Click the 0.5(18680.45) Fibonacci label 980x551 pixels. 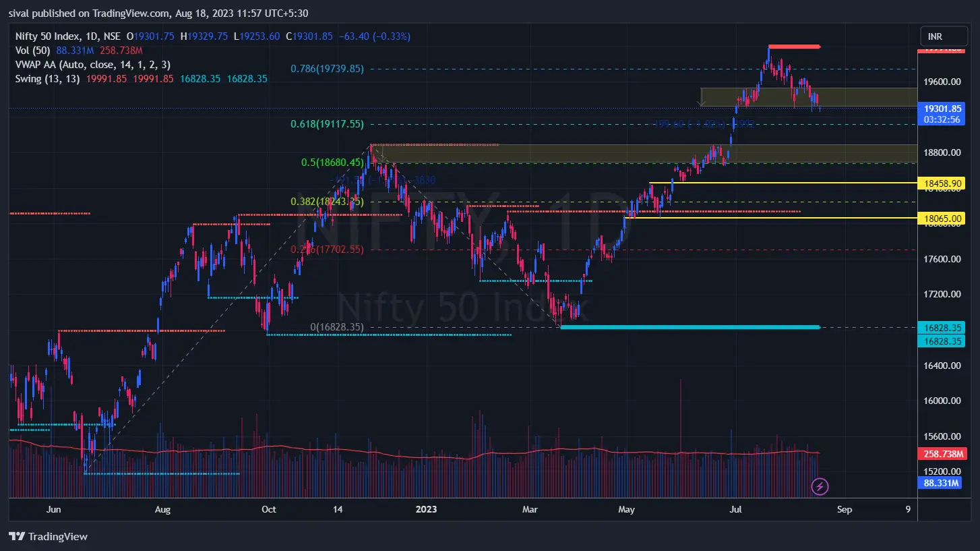point(332,163)
